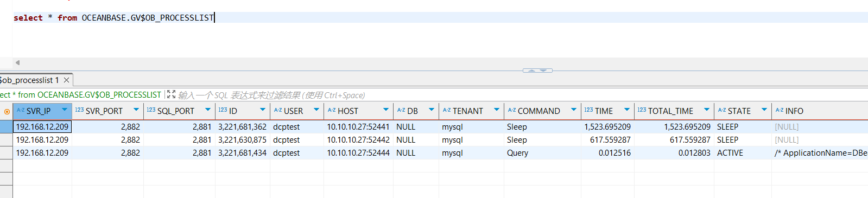Screen dimensions: 868x198
Task: Open COMMAND column filter dropdown arrow
Action: coord(574,110)
